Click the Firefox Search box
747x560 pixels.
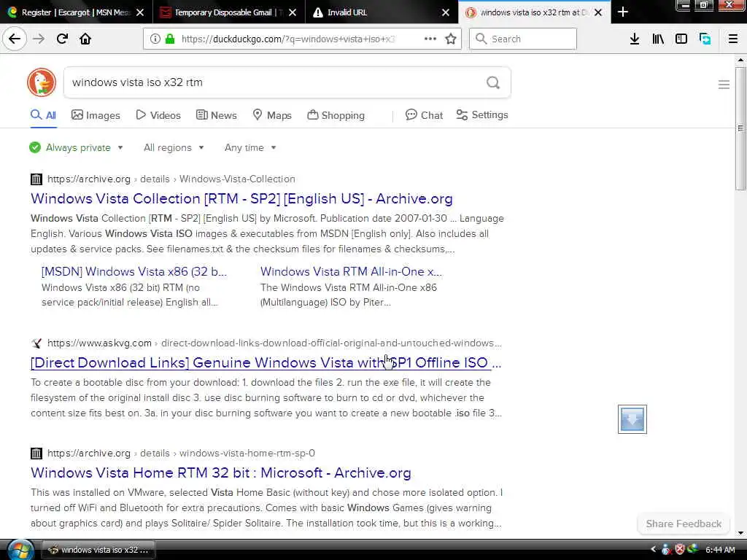(x=522, y=39)
